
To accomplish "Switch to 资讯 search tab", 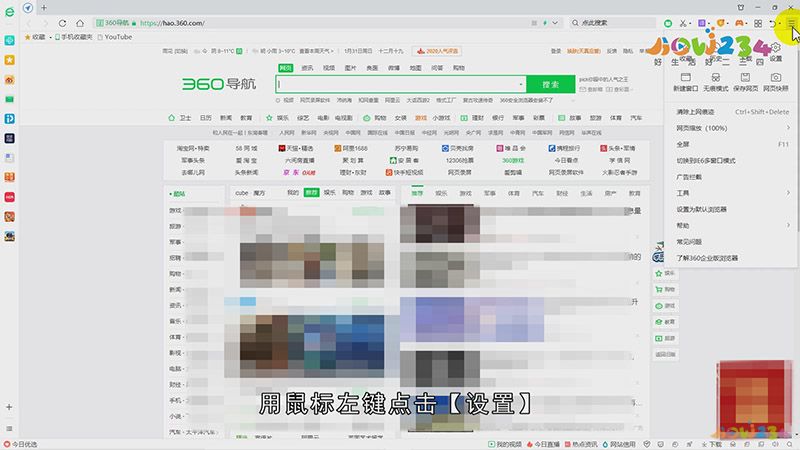I will [307, 68].
